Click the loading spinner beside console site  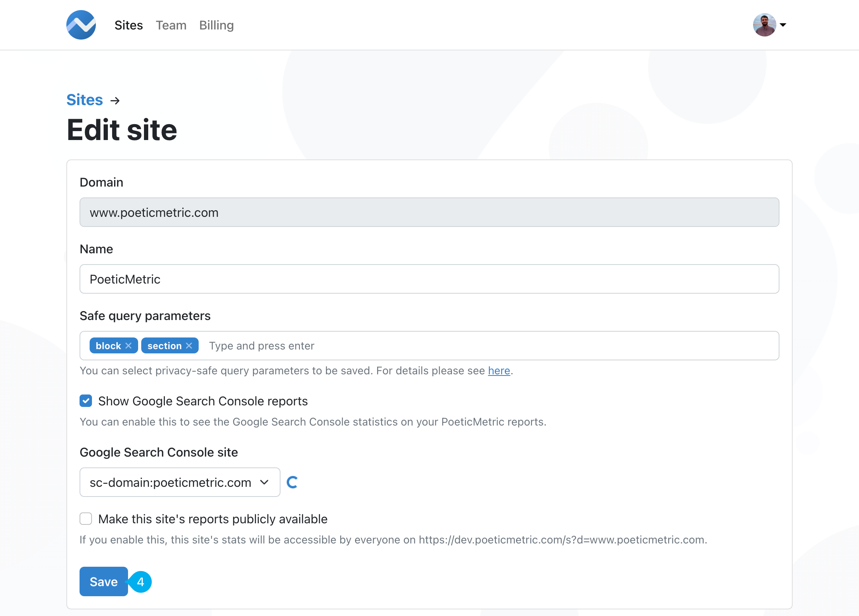pyautogui.click(x=292, y=482)
